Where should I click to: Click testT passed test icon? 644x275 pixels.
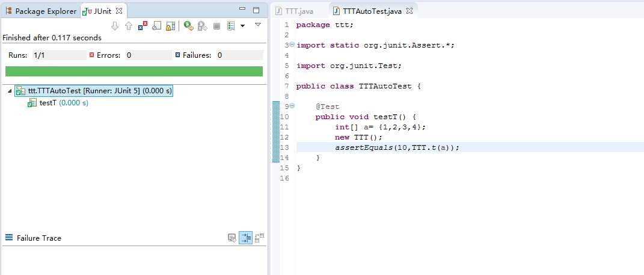[32, 103]
